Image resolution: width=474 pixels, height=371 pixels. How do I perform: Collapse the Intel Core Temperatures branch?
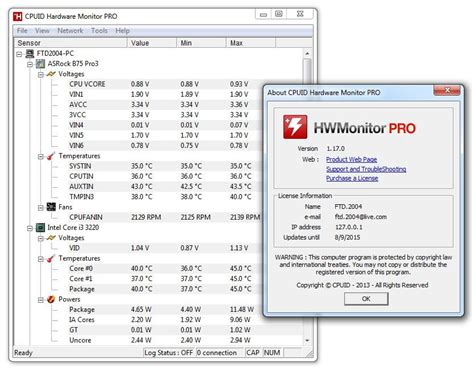pos(41,259)
